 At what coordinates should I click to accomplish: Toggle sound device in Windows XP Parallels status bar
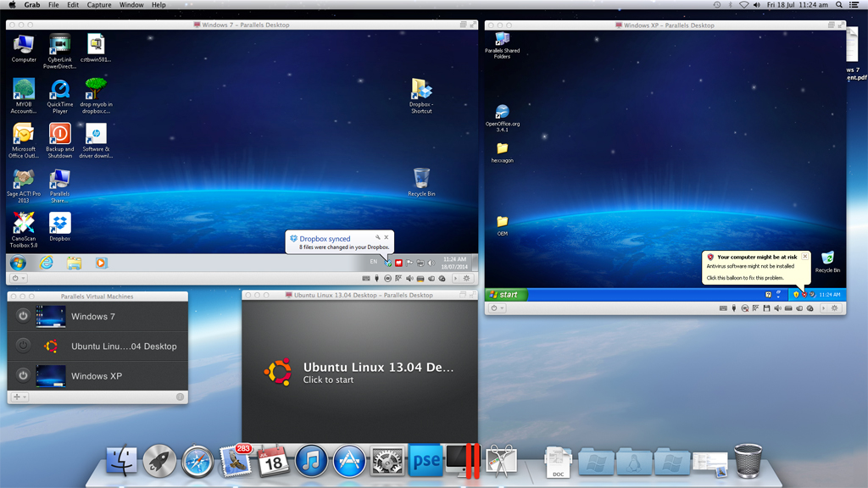click(778, 308)
